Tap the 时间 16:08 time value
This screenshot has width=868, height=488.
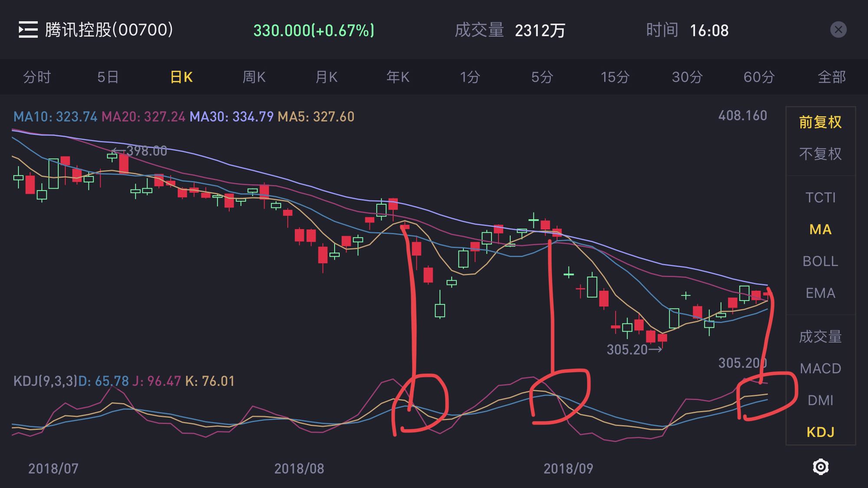click(687, 30)
